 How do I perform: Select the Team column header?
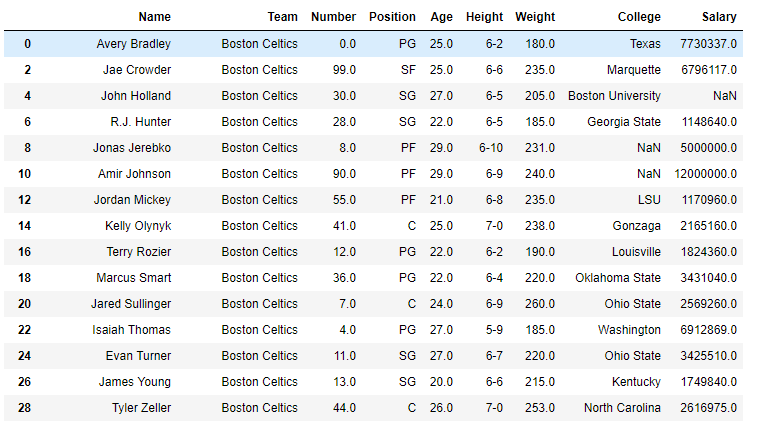282,17
